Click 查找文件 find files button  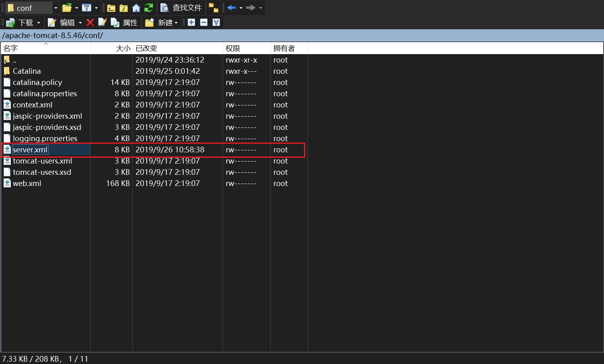click(181, 8)
